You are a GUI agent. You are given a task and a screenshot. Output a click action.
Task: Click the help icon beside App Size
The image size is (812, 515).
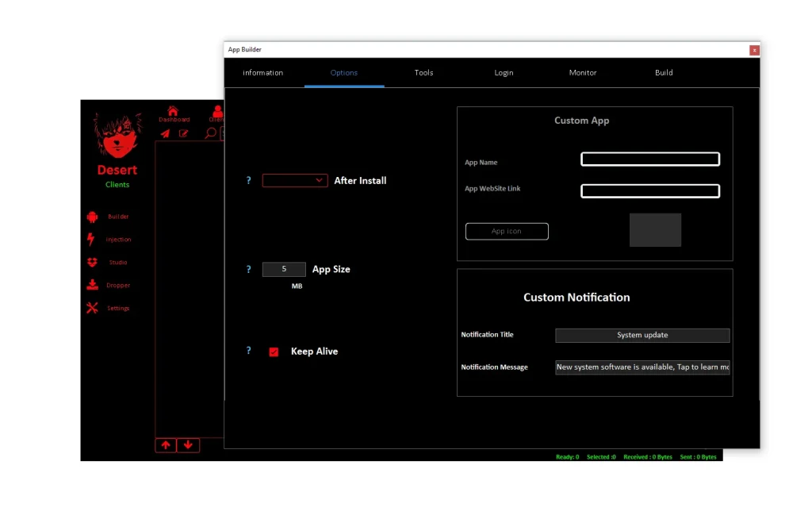point(248,270)
